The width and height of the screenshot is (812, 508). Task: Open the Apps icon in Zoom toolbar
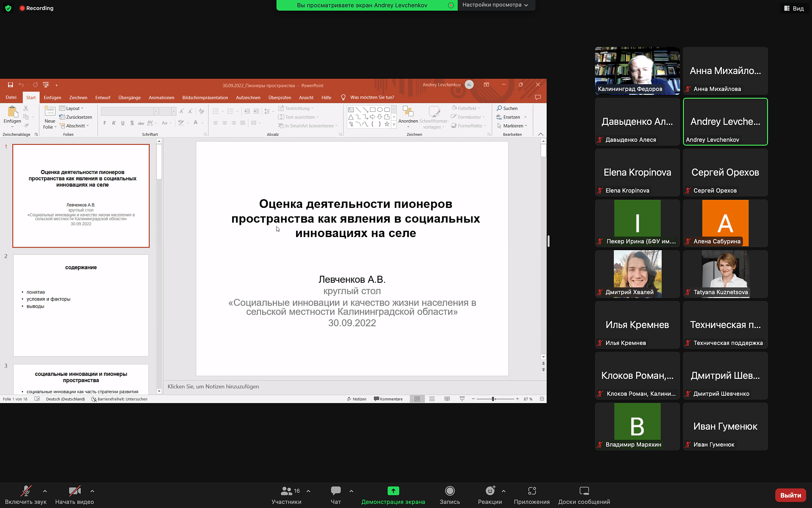pyautogui.click(x=532, y=491)
